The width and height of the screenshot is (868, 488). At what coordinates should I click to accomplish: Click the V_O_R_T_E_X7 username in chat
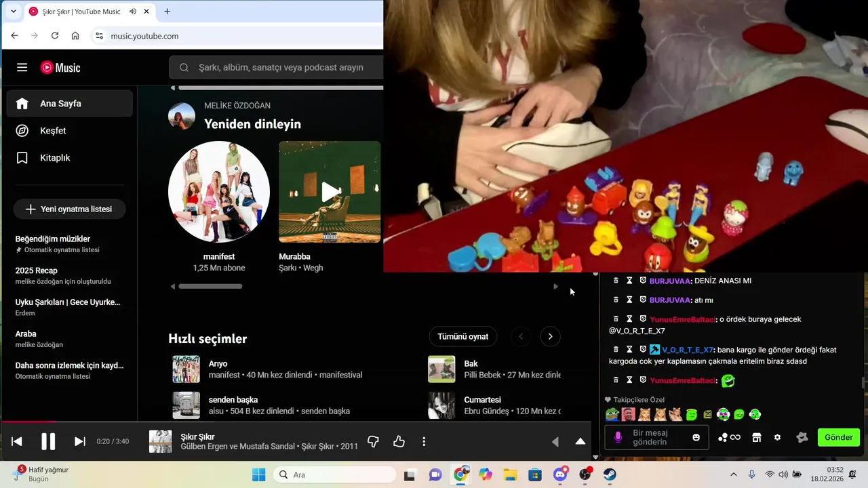(x=688, y=350)
